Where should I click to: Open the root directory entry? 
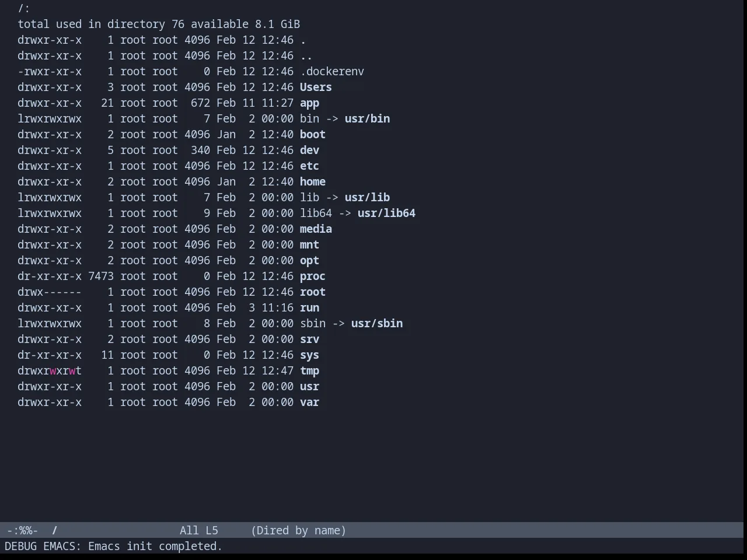point(313,292)
